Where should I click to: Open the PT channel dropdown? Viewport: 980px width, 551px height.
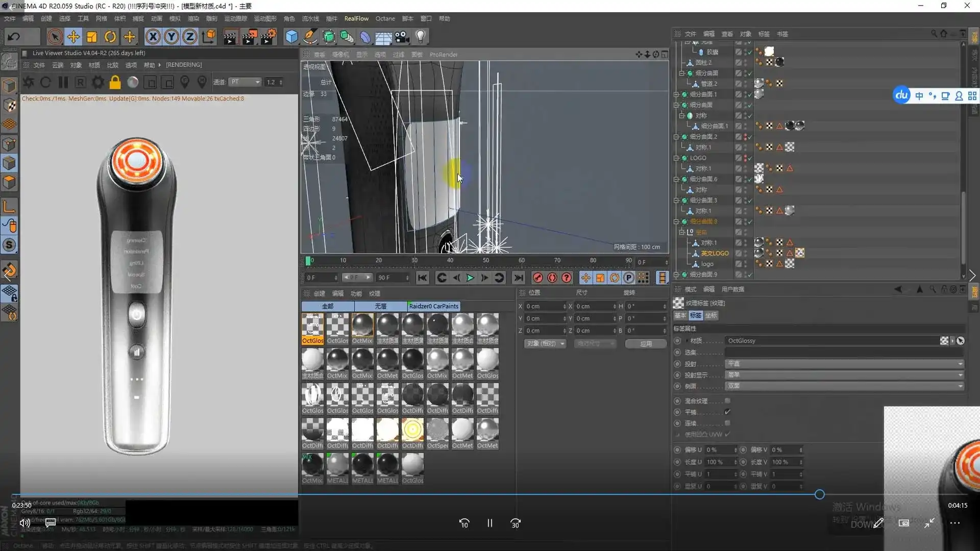pos(245,82)
